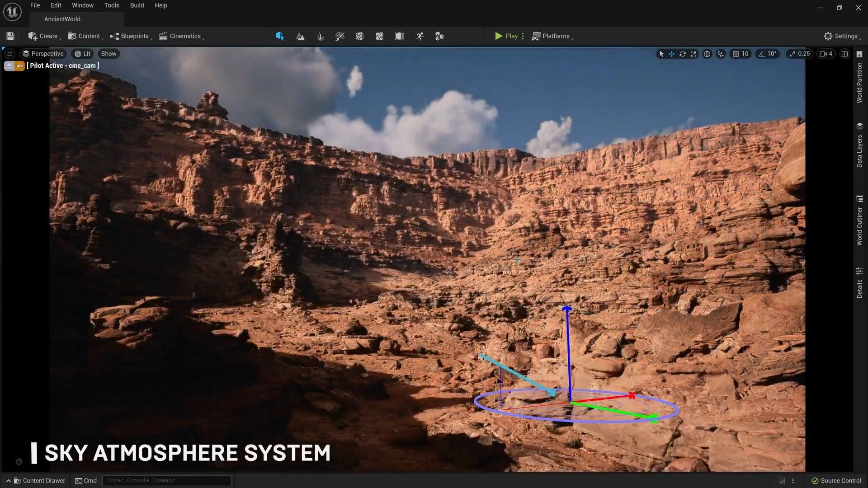Switch to Foliage mode
Image resolution: width=868 pixels, height=488 pixels.
point(320,36)
